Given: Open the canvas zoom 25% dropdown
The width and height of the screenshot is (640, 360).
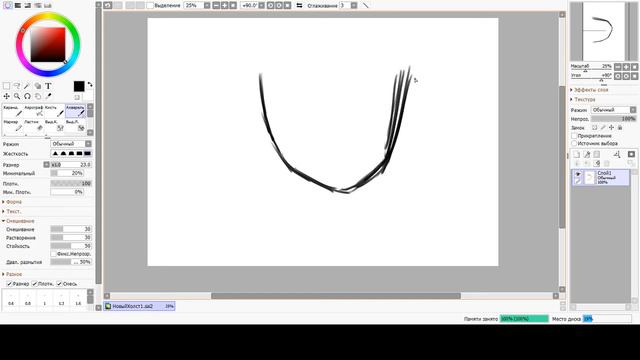Looking at the screenshot, I should coord(207,5).
